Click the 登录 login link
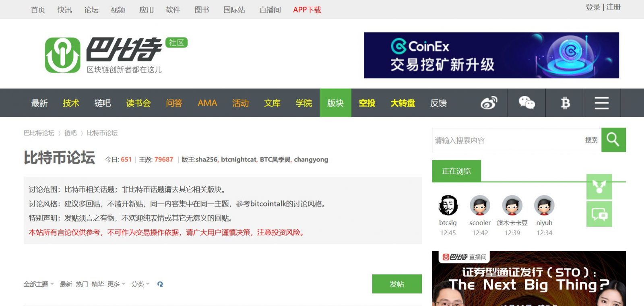The width and height of the screenshot is (644, 306). tap(592, 7)
